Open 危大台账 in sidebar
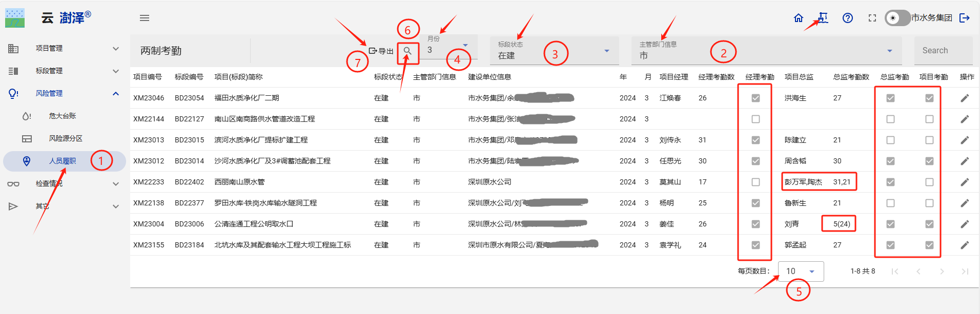Image resolution: width=980 pixels, height=314 pixels. [x=63, y=116]
